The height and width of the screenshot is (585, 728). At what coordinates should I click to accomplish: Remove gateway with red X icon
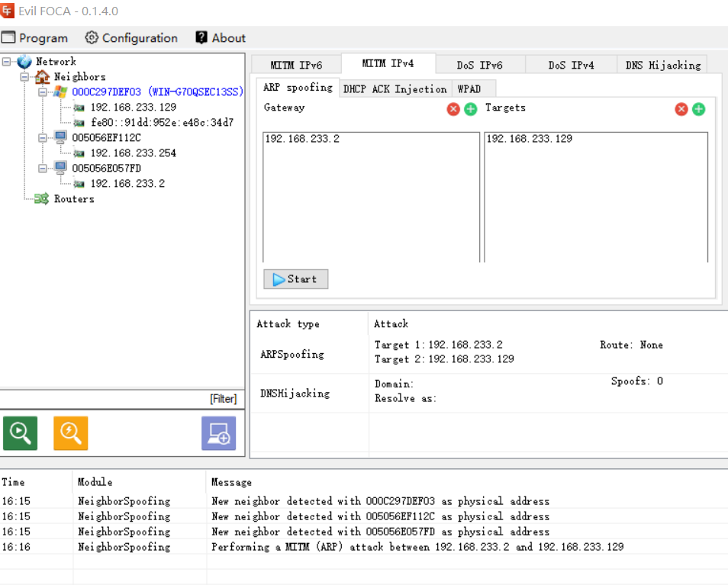[x=453, y=109]
